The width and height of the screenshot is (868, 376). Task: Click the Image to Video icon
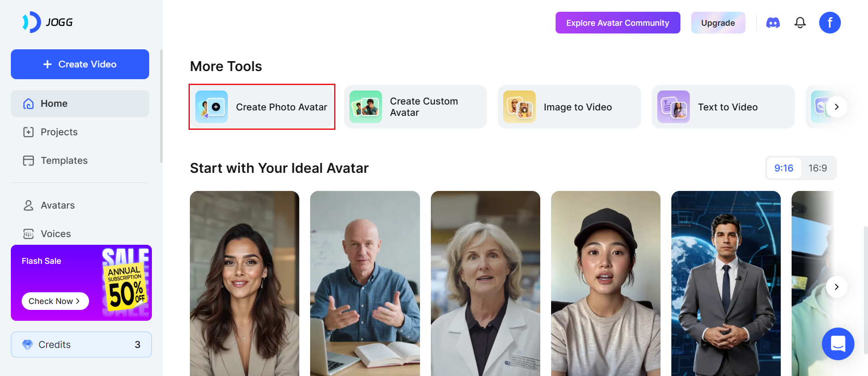tap(519, 107)
